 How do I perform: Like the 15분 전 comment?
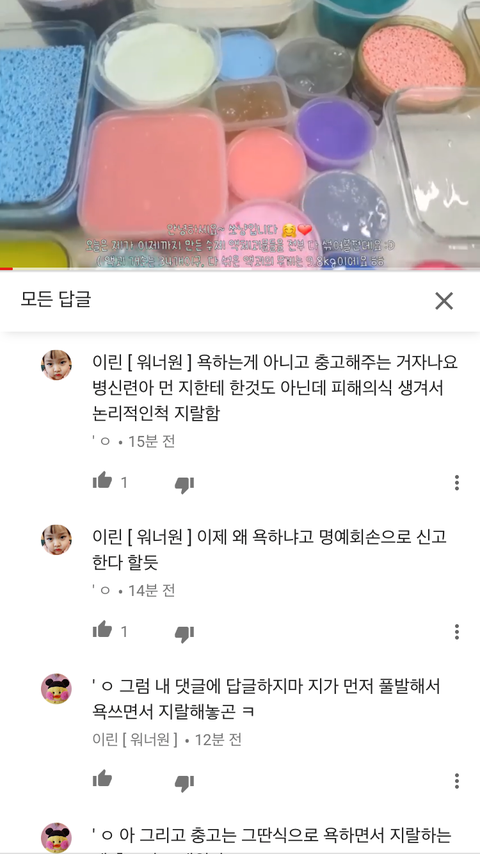click(x=102, y=481)
